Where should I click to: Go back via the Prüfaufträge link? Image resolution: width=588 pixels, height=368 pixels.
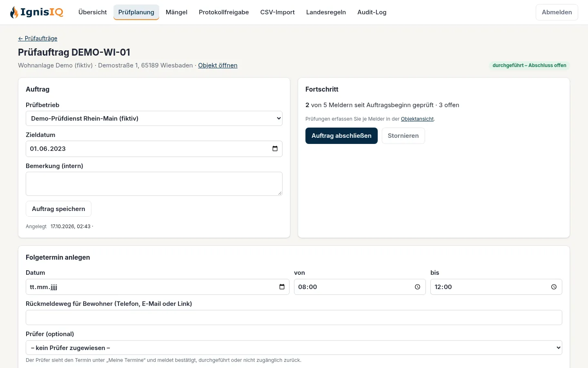[x=38, y=38]
